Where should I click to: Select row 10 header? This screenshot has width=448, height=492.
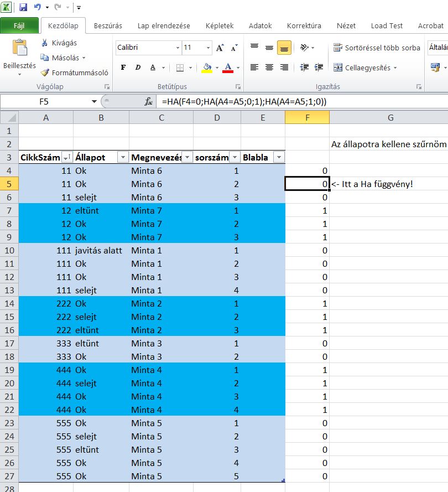(x=9, y=250)
